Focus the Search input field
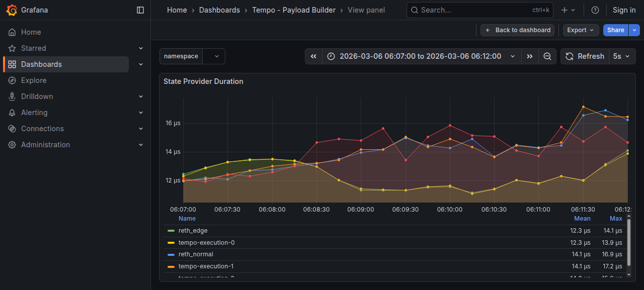Image resolution: width=644 pixels, height=290 pixels. click(479, 10)
